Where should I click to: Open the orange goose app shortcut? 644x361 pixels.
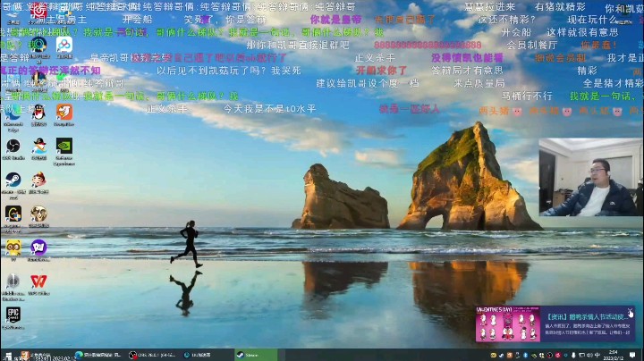[x=64, y=114]
